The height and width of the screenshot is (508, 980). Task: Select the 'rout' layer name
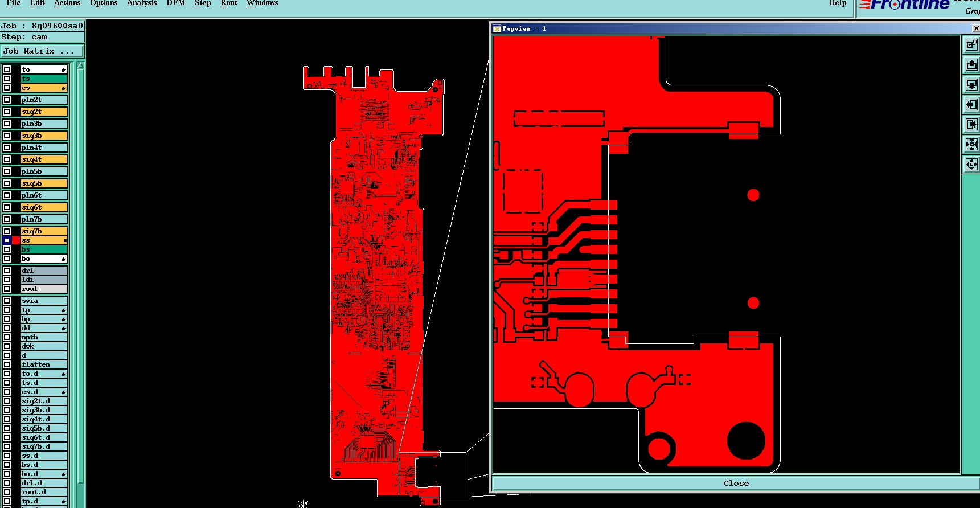pyautogui.click(x=44, y=289)
